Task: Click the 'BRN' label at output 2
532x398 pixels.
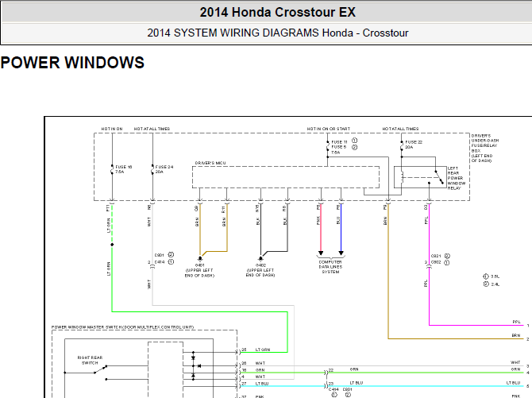Action: (516, 335)
